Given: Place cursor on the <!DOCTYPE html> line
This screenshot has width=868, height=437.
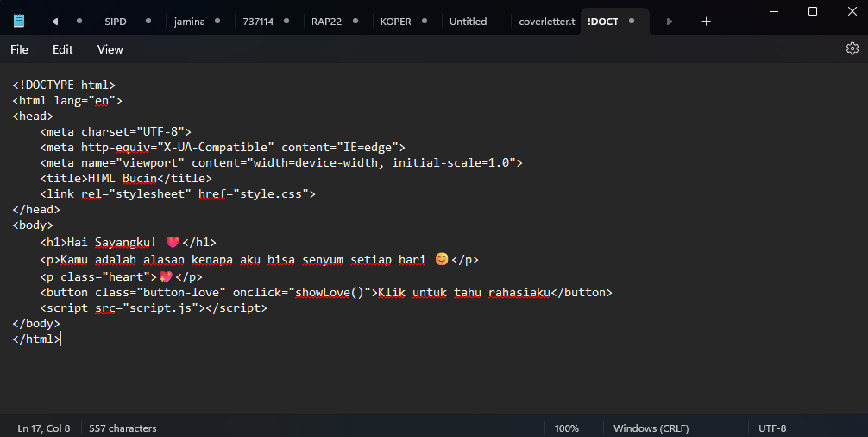Looking at the screenshot, I should tap(64, 85).
